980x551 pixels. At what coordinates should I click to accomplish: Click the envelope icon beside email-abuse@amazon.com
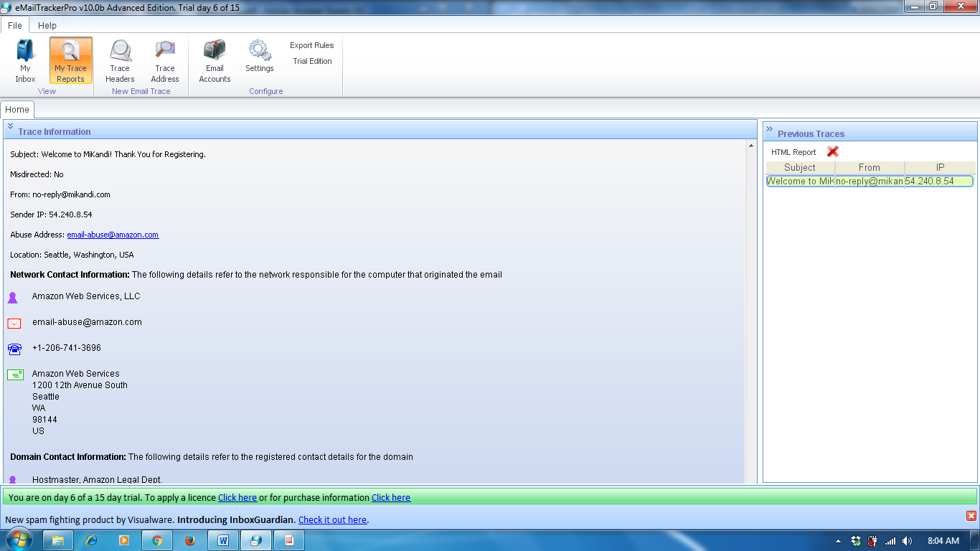[x=14, y=324]
